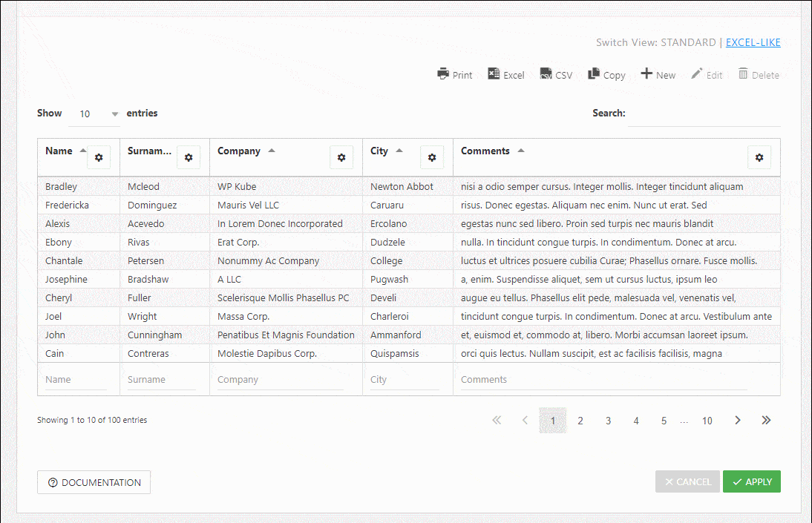Copy table data to clipboard
This screenshot has height=523, width=812.
coord(606,75)
